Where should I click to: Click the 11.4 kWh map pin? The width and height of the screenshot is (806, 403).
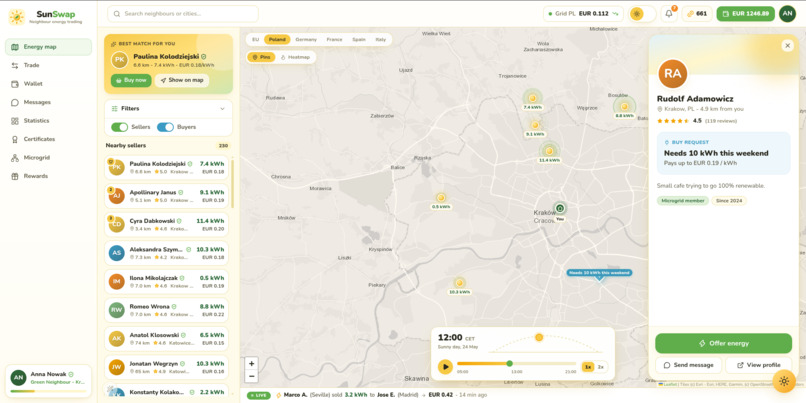[549, 151]
